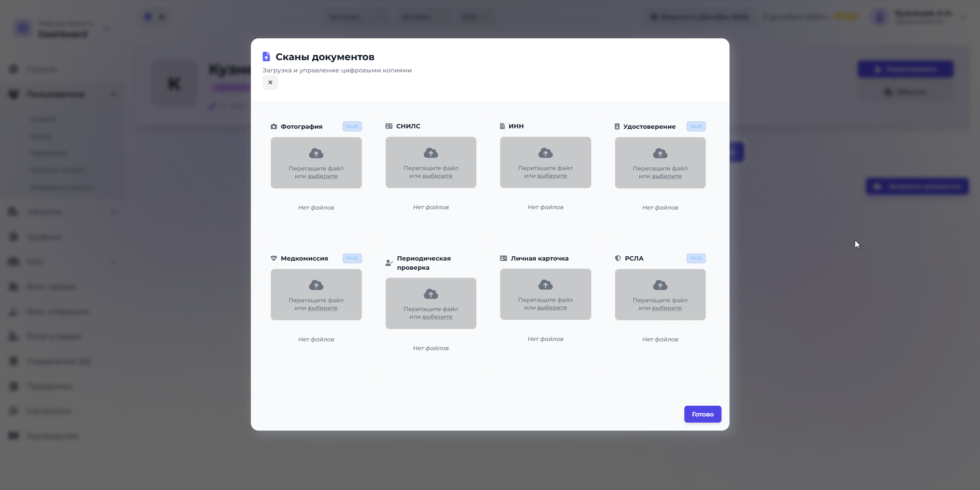Viewport: 980px width, 490px height.
Task: Select the shield icon next to РСЛА
Action: pyautogui.click(x=618, y=258)
